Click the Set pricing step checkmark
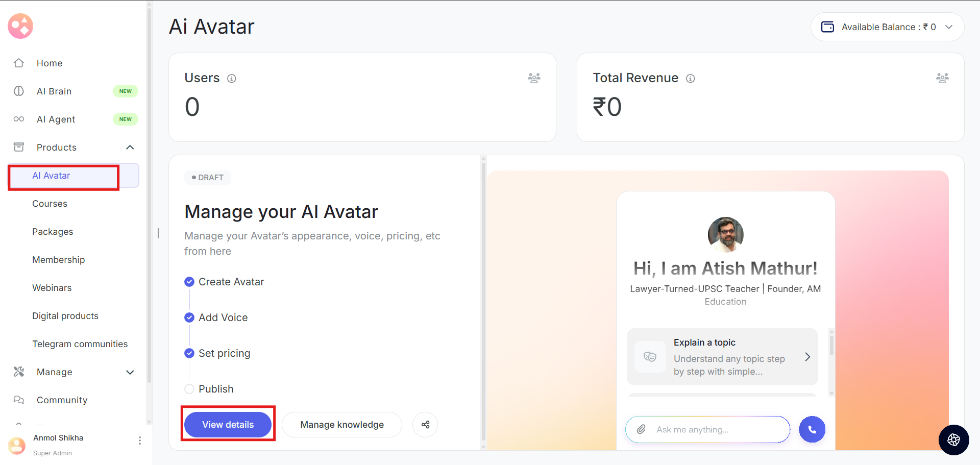The image size is (980, 465). [189, 353]
